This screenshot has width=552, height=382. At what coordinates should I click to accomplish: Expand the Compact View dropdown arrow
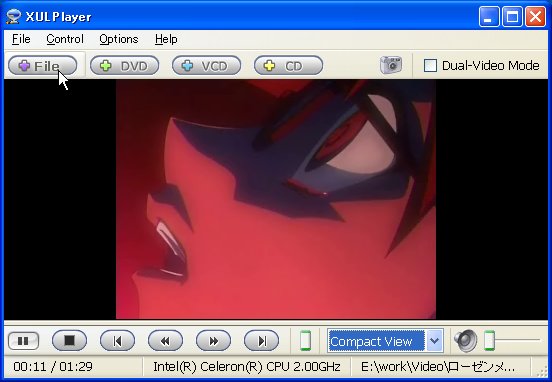pos(434,341)
